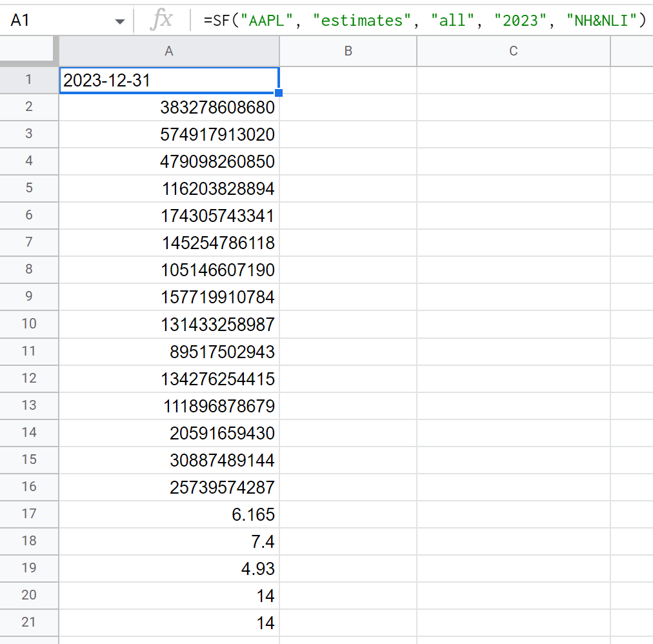The height and width of the screenshot is (644, 653).
Task: Select cell containing 574917913020
Action: pyautogui.click(x=169, y=134)
